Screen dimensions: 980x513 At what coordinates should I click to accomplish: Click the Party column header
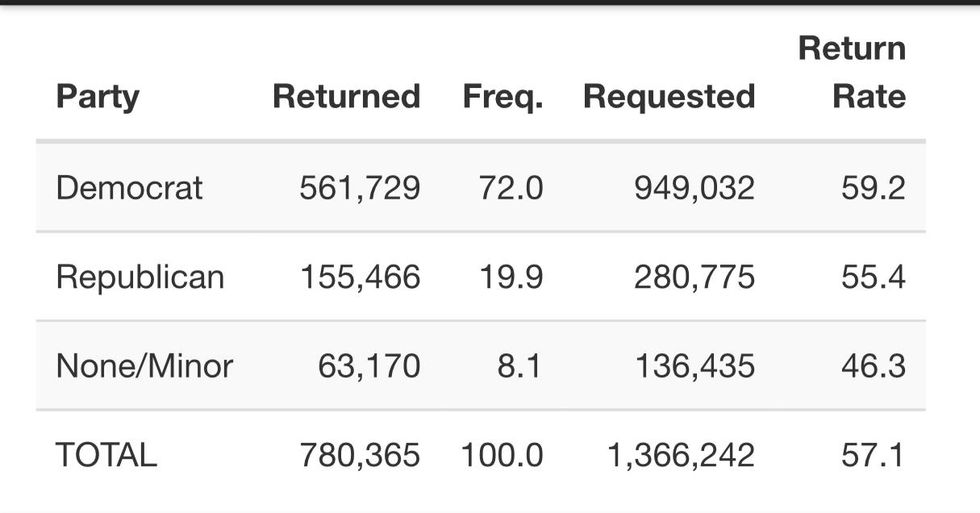[97, 97]
